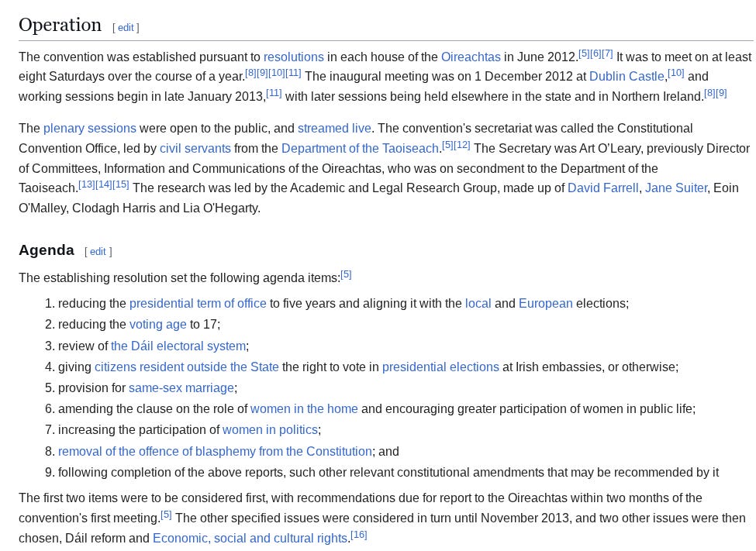
Task: Jump to reference [5] after 'June 2012'
Action: pyautogui.click(x=584, y=53)
